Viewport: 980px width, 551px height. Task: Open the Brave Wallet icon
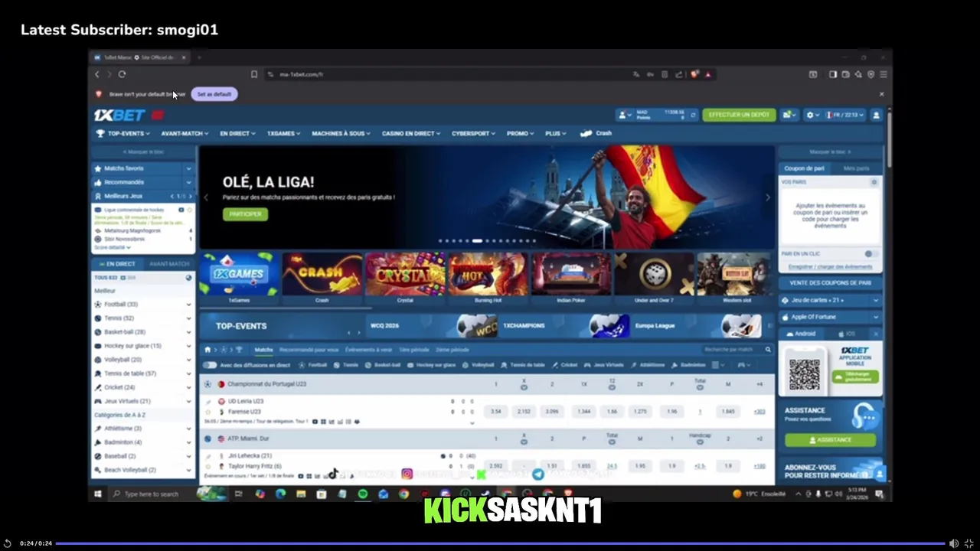tap(845, 74)
